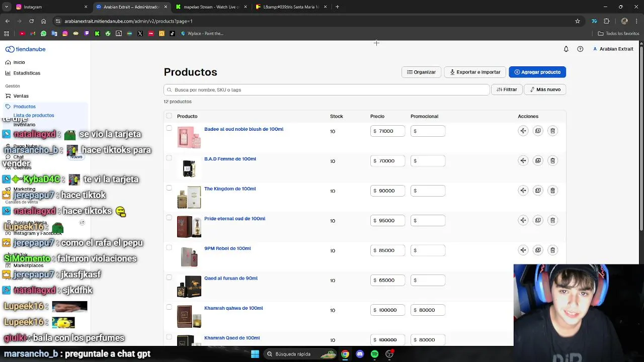Viewport: 644px width, 362px height.
Task: Open the notifications bell
Action: (x=566, y=49)
